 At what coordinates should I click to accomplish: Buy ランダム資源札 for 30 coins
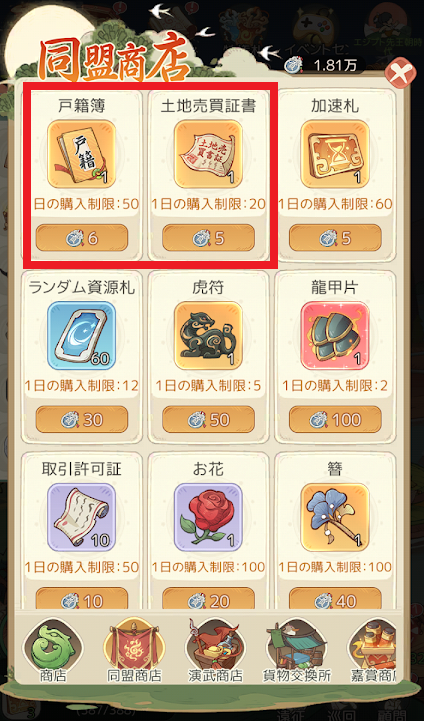[x=82, y=419]
